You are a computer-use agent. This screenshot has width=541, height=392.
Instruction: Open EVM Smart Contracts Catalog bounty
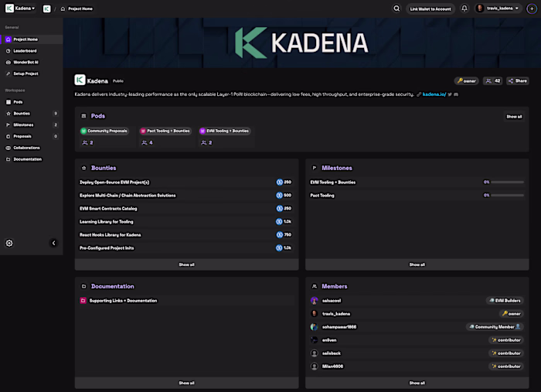(x=186, y=209)
